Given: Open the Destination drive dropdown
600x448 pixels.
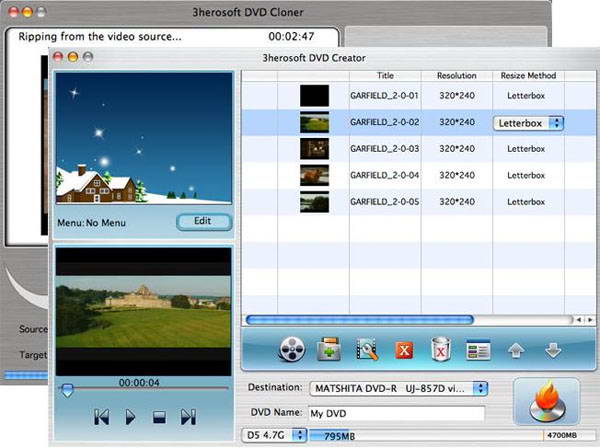Looking at the screenshot, I should coord(398,389).
